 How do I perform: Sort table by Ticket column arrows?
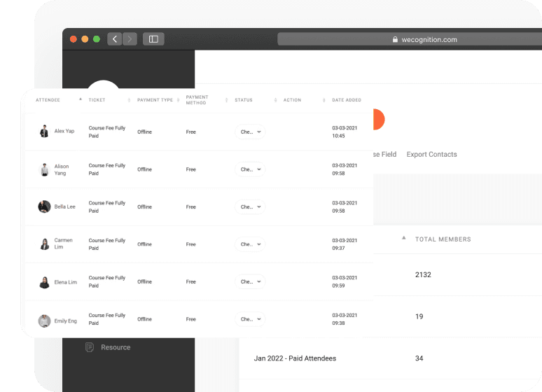pos(129,100)
